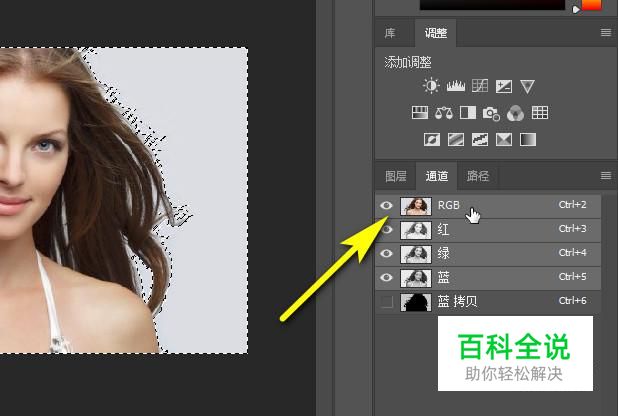
Task: Add Hue/Saturation adjustment
Action: point(420,113)
